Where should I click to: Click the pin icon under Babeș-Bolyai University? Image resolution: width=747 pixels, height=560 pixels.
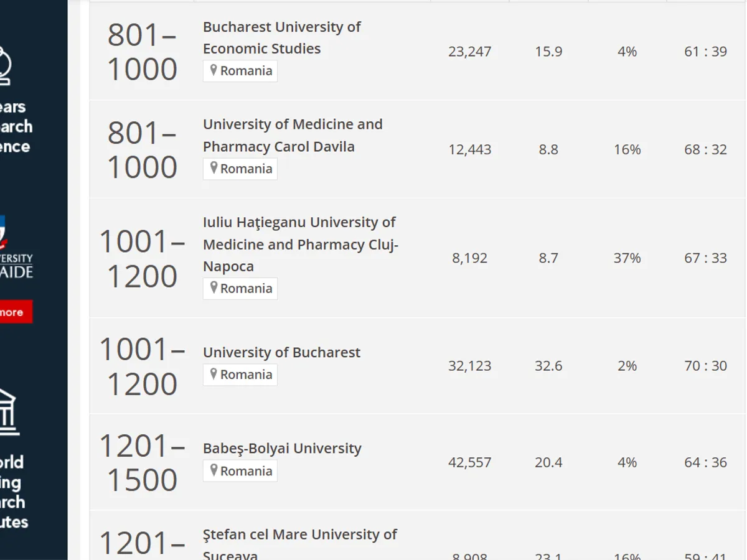click(x=214, y=471)
